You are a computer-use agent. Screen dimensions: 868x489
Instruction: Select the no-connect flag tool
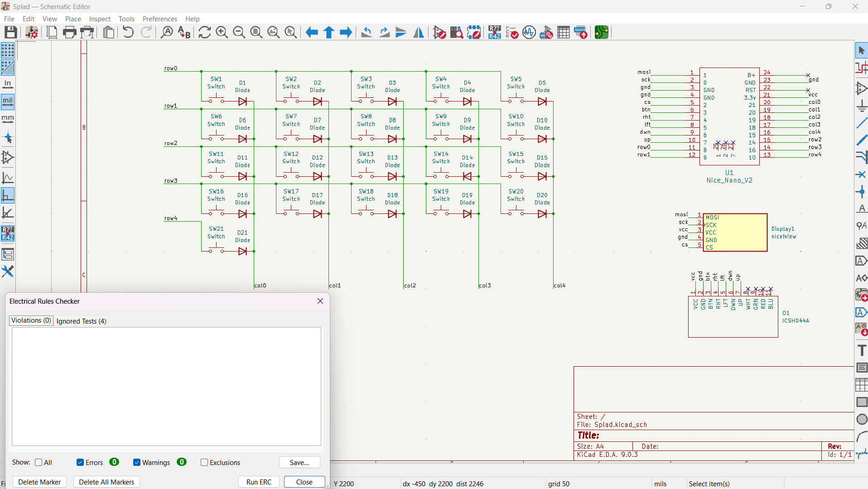pyautogui.click(x=862, y=174)
